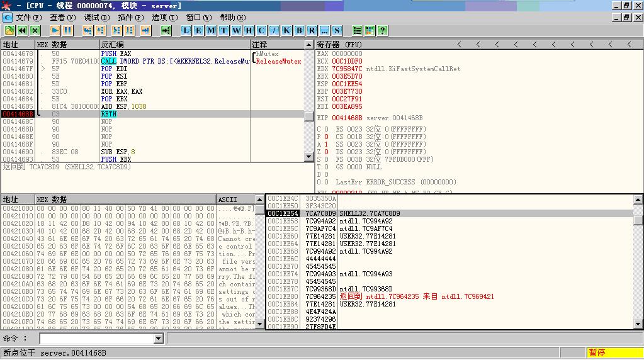Click the CPU window C icon in menu bar
Viewport: 644px width, 360px height.
(8, 17)
